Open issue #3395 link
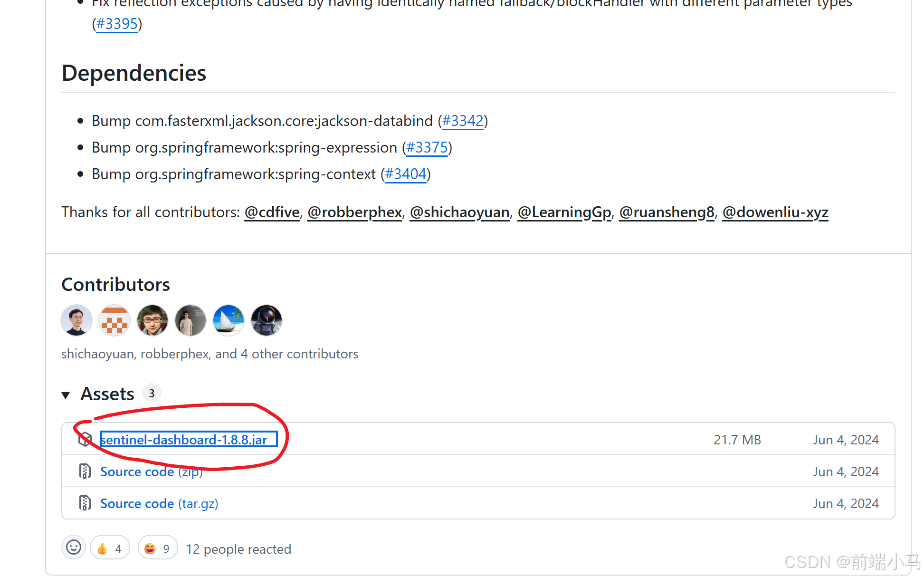 coord(117,24)
